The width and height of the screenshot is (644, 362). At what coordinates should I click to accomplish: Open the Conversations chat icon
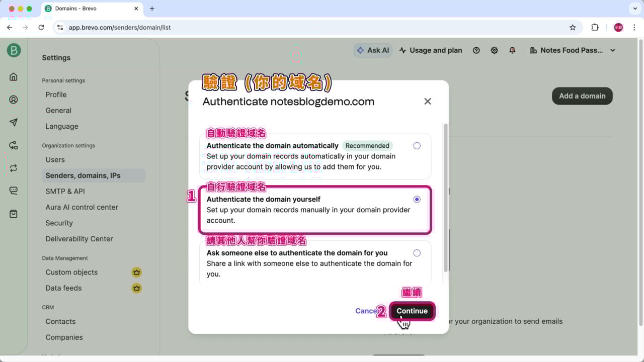[14, 191]
